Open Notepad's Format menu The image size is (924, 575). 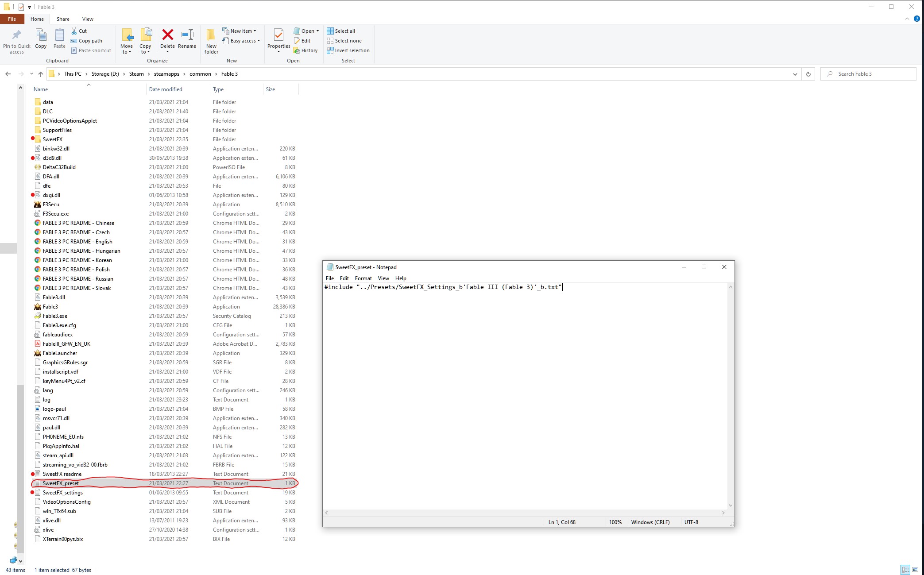(363, 278)
